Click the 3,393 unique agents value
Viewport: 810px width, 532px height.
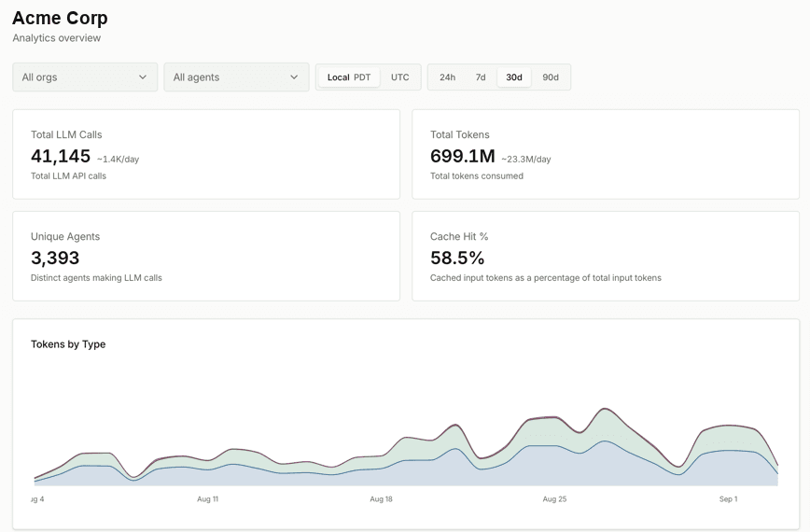tap(55, 258)
